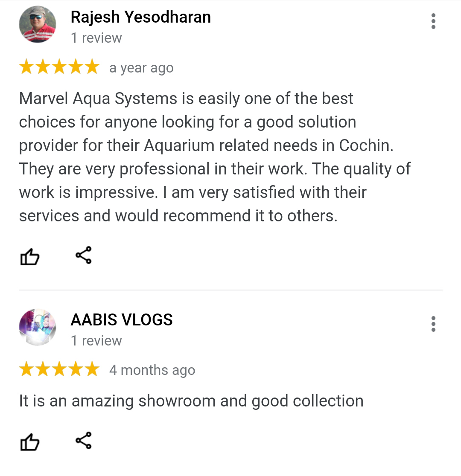This screenshot has width=461, height=476.
Task: Click first star of AABIS VLOGS rating
Action: [27, 369]
